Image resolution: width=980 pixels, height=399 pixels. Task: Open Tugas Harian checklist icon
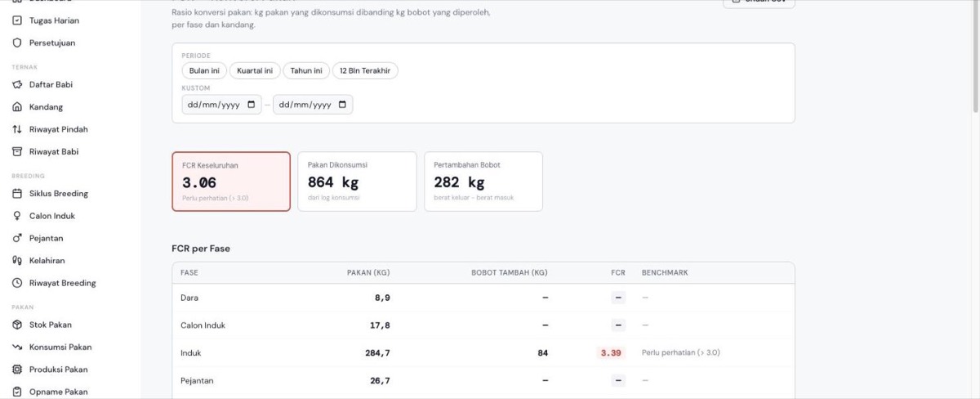pyautogui.click(x=16, y=20)
